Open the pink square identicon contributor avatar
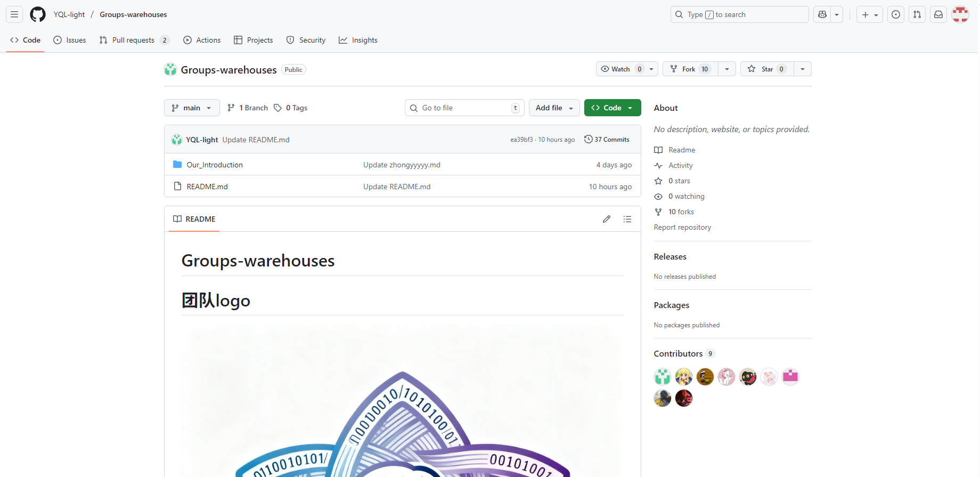The image size is (980, 477). tap(790, 377)
